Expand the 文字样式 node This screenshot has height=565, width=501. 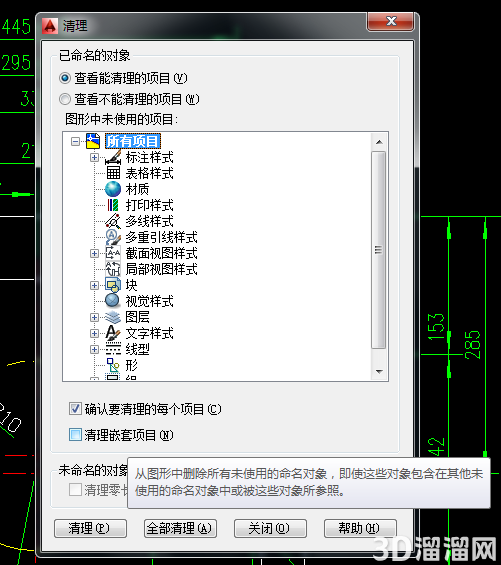(x=94, y=333)
